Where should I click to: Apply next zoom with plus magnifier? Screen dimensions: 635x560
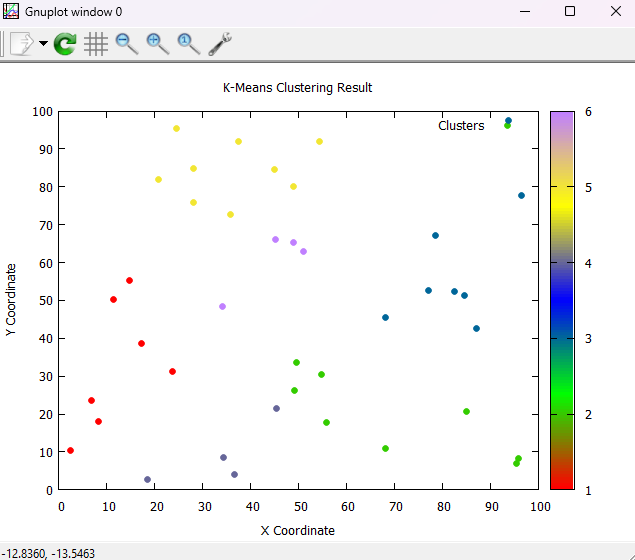click(158, 43)
